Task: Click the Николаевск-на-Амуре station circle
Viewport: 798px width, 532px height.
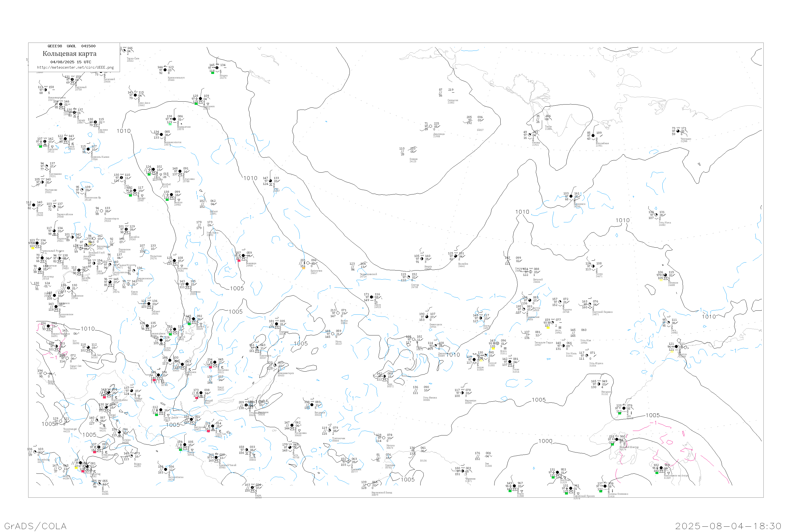Action: [661, 468]
